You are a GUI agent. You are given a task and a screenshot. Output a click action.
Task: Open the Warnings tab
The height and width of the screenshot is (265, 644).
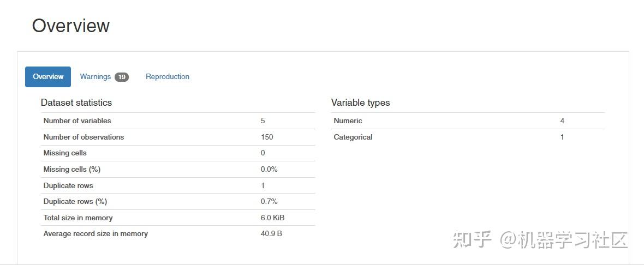pyautogui.click(x=96, y=77)
